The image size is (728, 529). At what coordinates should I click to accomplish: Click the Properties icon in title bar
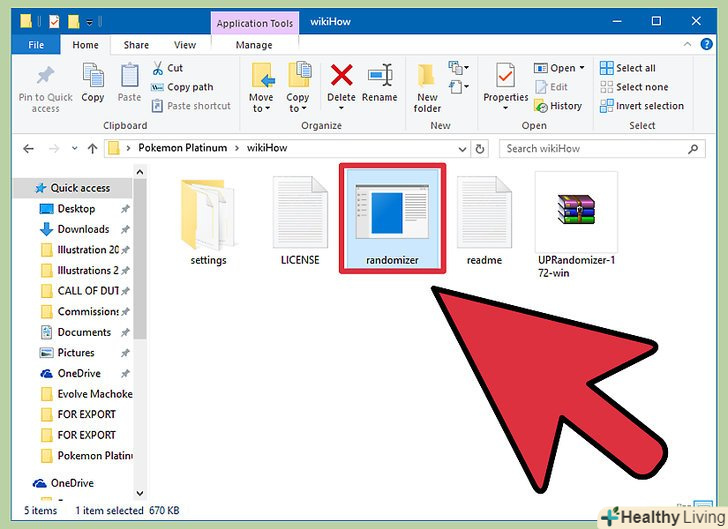pyautogui.click(x=54, y=21)
